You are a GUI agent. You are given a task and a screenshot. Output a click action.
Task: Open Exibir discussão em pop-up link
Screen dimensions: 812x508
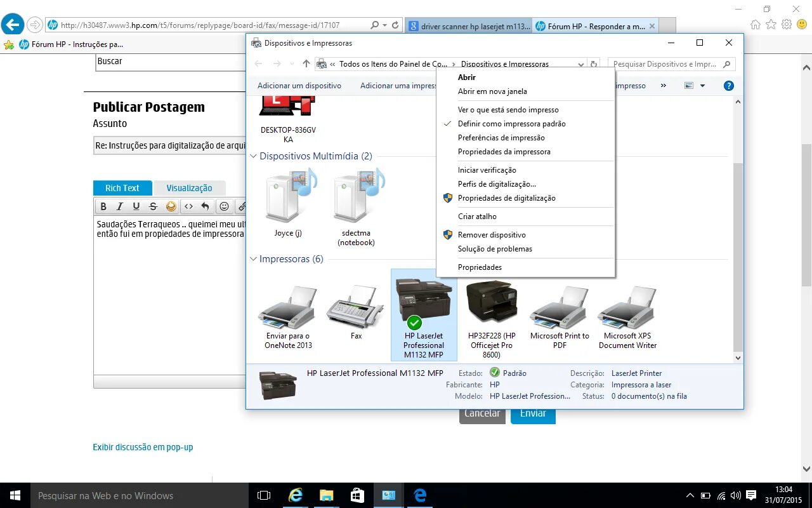pos(143,447)
